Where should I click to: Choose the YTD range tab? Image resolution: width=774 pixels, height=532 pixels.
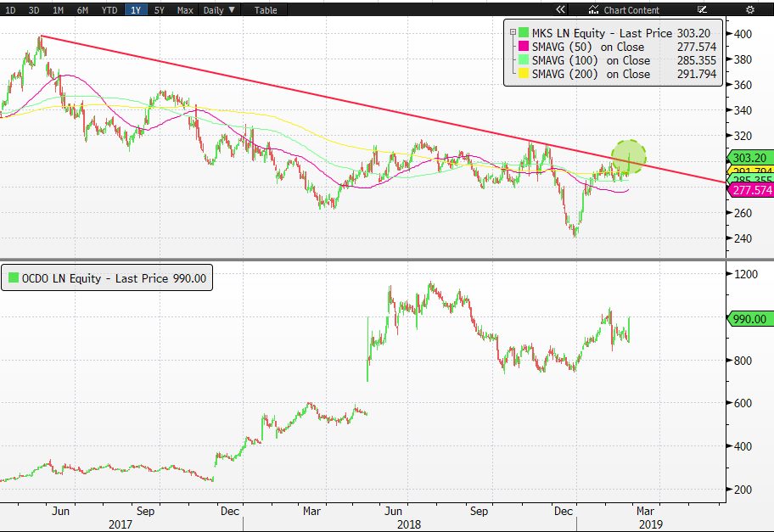point(109,10)
